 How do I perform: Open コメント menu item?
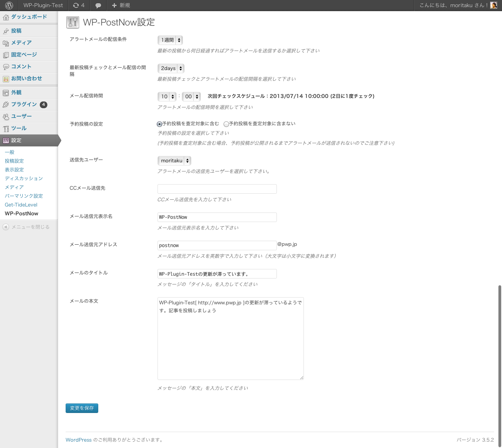click(x=21, y=66)
